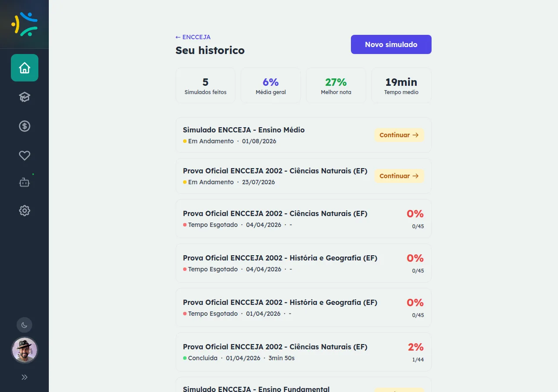Expand the sidebar with the double chevron

click(24, 377)
